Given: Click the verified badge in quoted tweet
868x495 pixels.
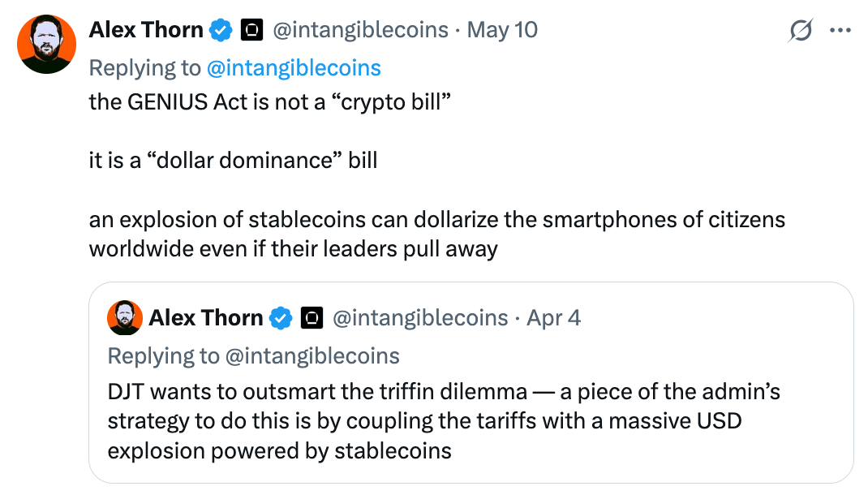Looking at the screenshot, I should (x=281, y=318).
